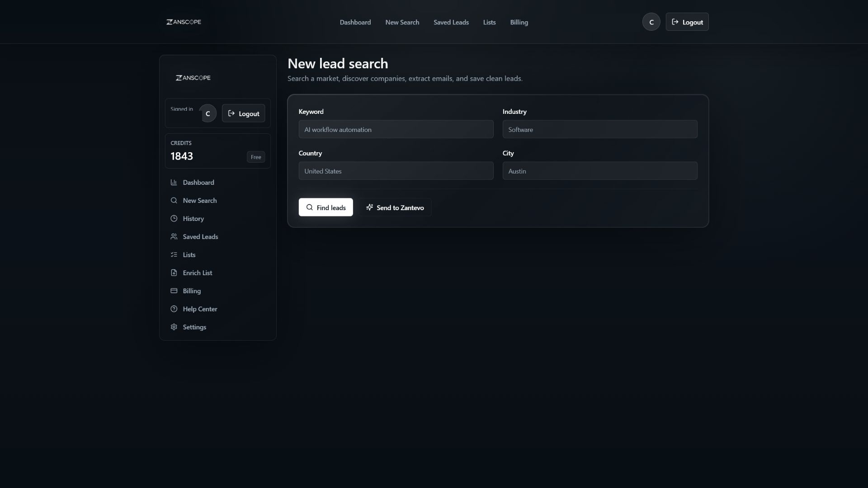Image resolution: width=868 pixels, height=488 pixels.
Task: Click the Lists checklist icon in sidebar
Action: [x=174, y=255]
